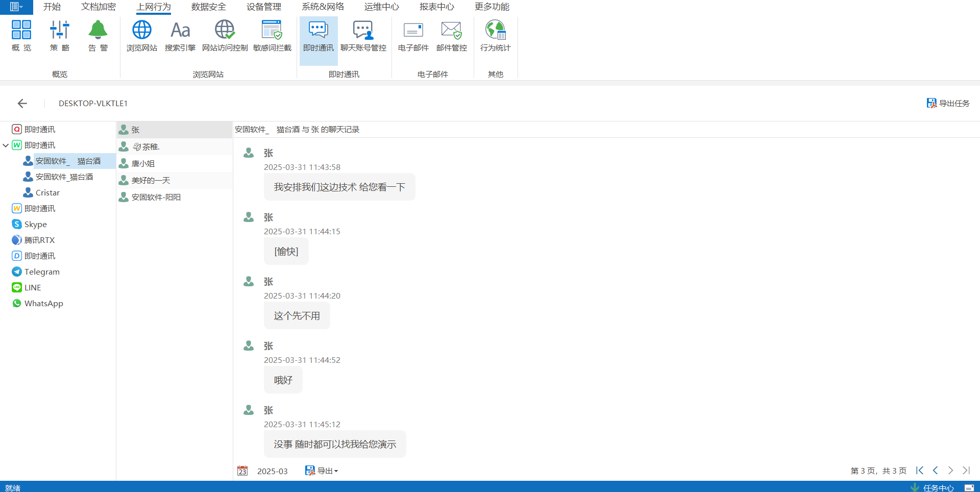Open the 导出 dropdown below the chat
Viewport: 980px width, 492px height.
tap(322, 471)
